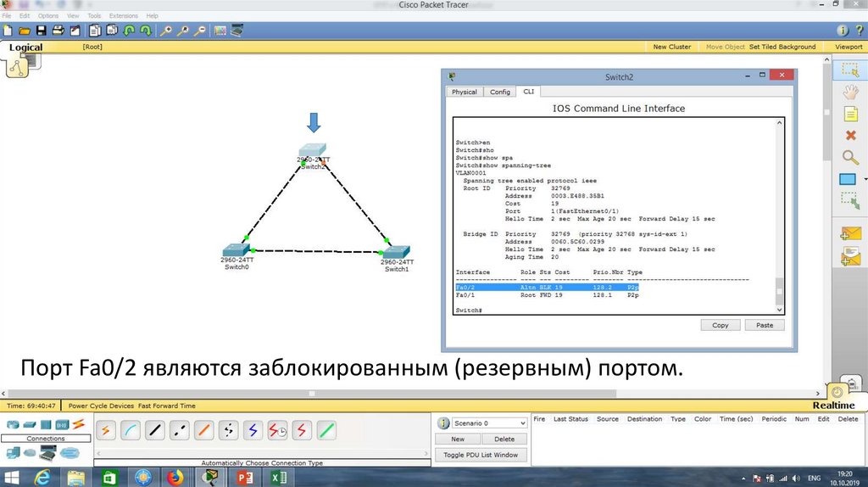Pick the Place Note tool

[850, 115]
